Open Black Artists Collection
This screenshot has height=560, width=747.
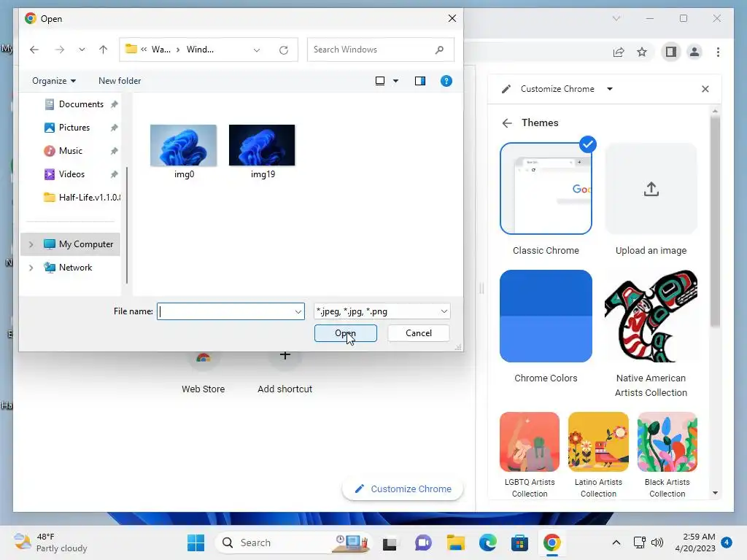click(x=667, y=442)
